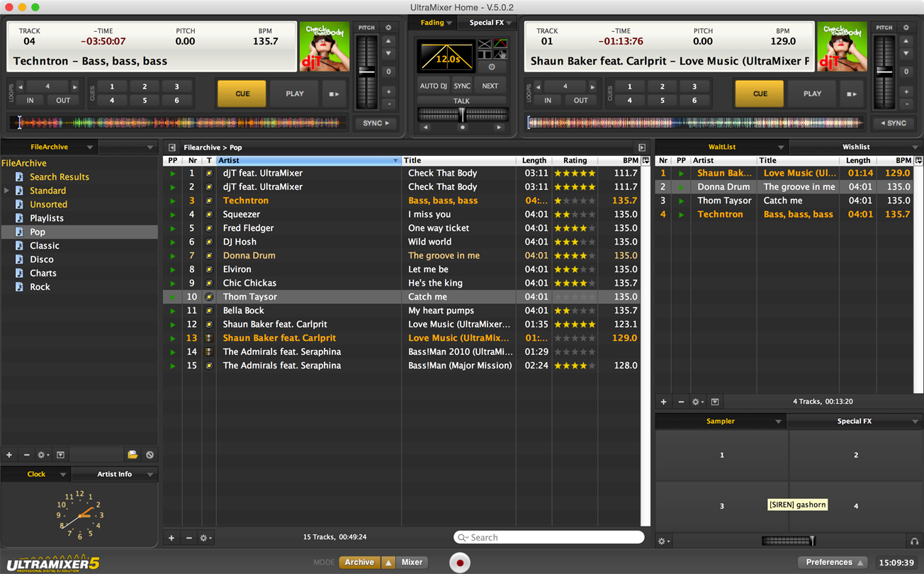Click NEXT in the fading panel
924x574 pixels.
(490, 86)
